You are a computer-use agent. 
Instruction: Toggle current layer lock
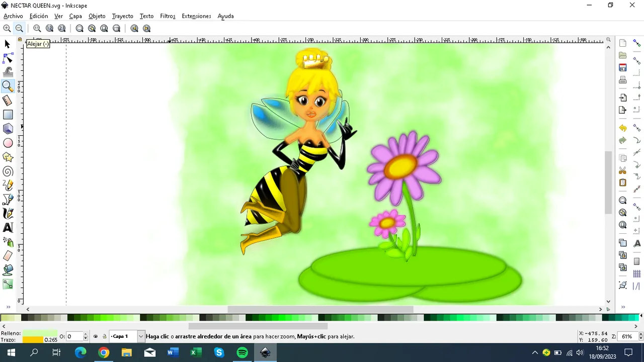tap(105, 336)
